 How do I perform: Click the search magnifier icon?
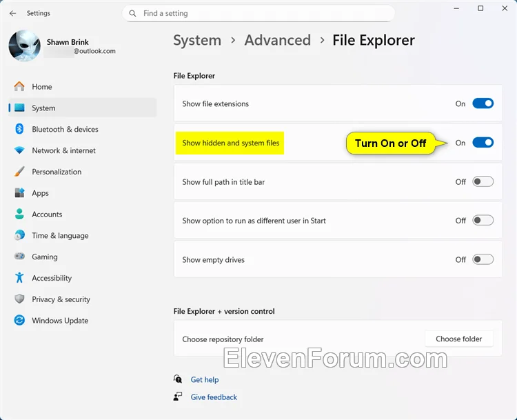click(x=132, y=14)
